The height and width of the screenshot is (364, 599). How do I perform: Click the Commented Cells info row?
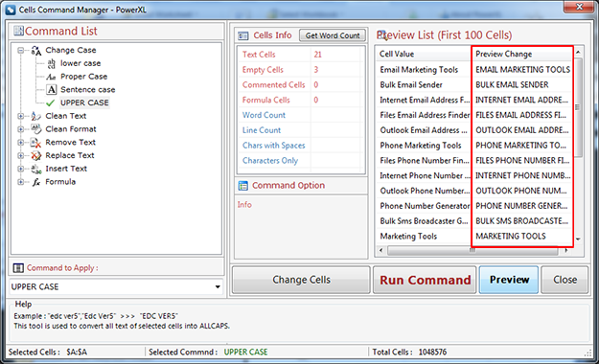pos(301,85)
